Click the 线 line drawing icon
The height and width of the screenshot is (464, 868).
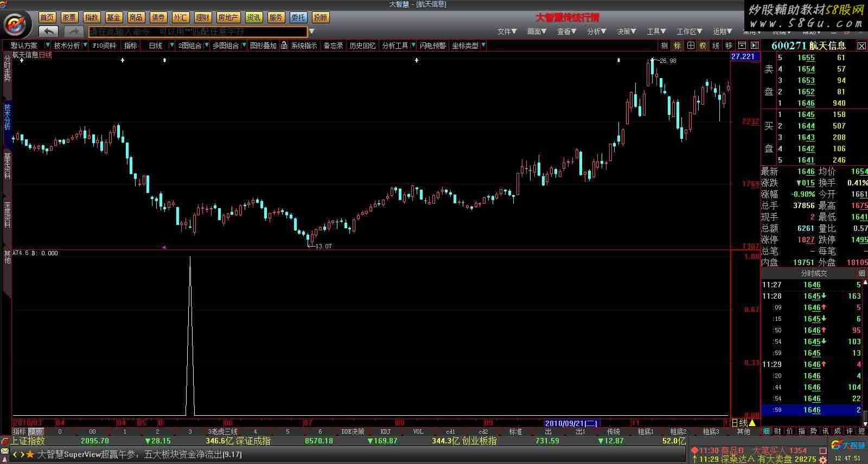tap(716, 46)
